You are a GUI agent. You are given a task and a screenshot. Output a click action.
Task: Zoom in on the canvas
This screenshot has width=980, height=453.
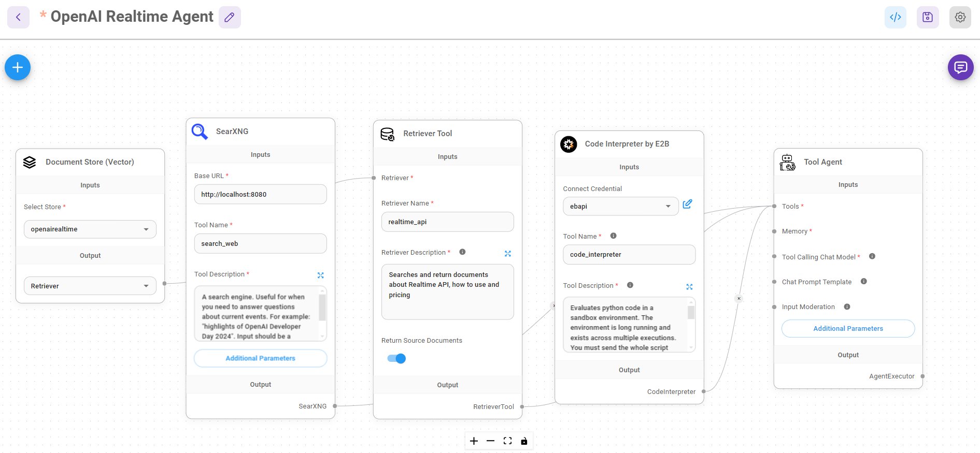coord(474,441)
